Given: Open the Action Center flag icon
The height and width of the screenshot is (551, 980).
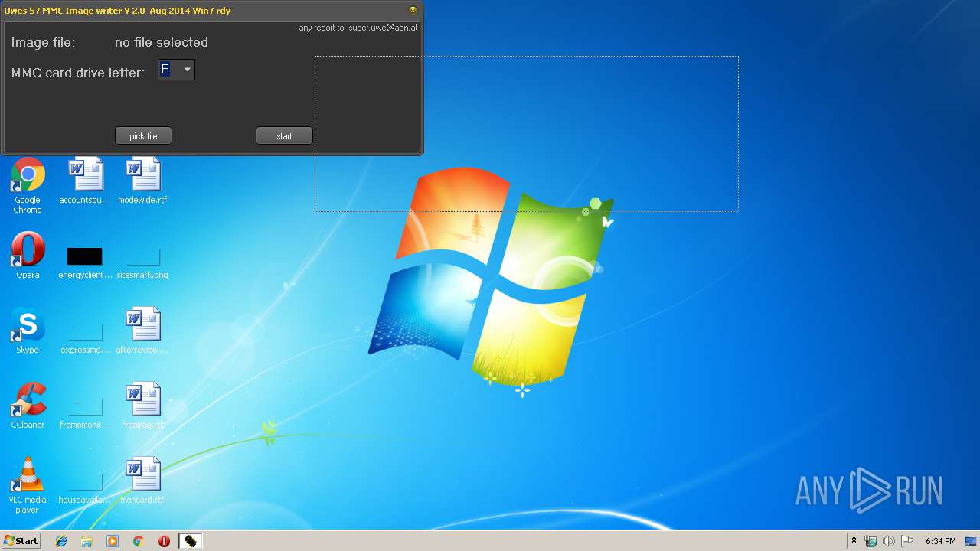Looking at the screenshot, I should pyautogui.click(x=907, y=541).
